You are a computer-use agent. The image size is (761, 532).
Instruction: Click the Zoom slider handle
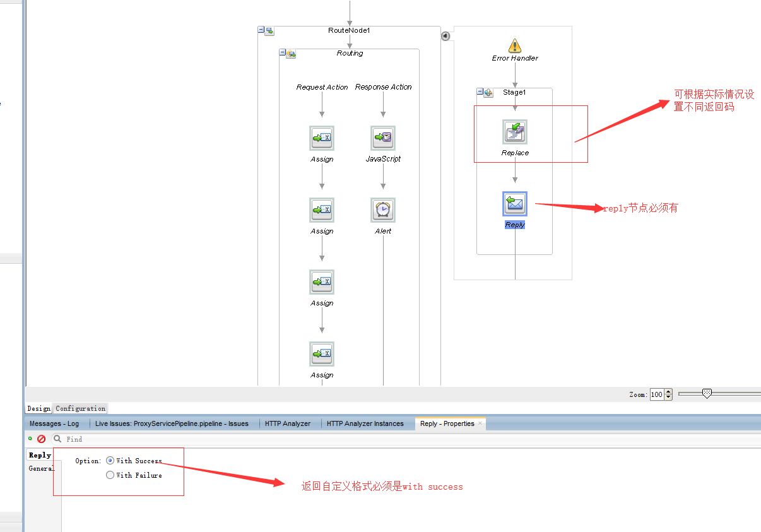click(707, 394)
